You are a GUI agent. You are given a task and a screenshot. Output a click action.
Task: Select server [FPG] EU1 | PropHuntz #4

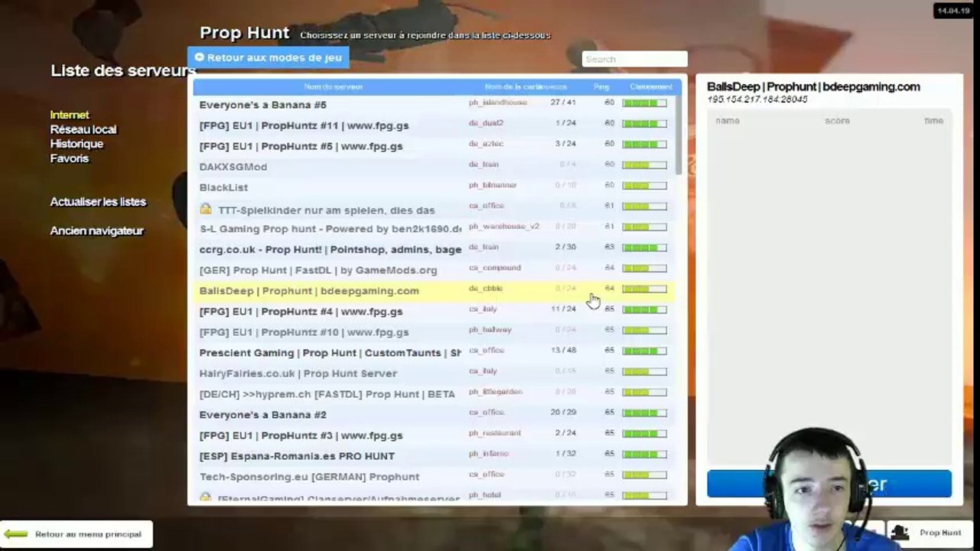tap(434, 311)
